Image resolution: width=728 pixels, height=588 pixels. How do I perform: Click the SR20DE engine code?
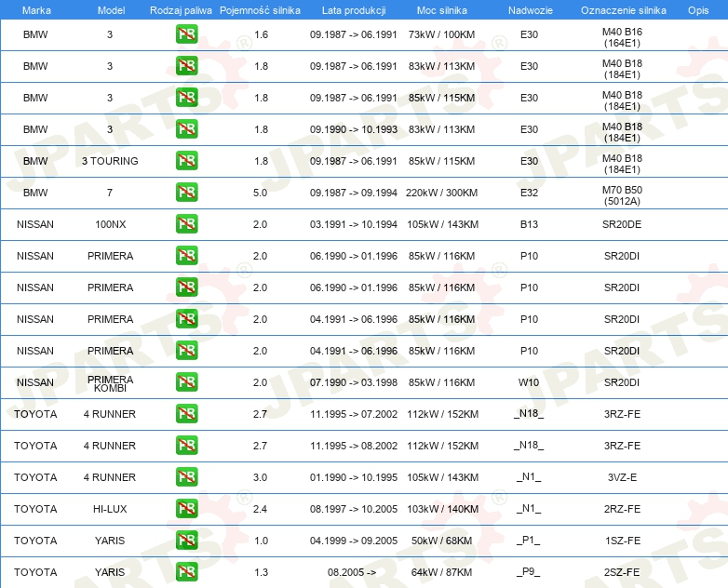(622, 224)
